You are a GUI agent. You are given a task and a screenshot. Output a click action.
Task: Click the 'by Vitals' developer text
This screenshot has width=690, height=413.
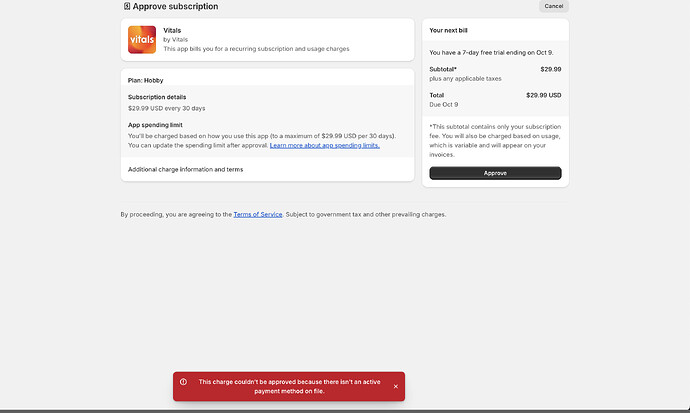(x=176, y=40)
